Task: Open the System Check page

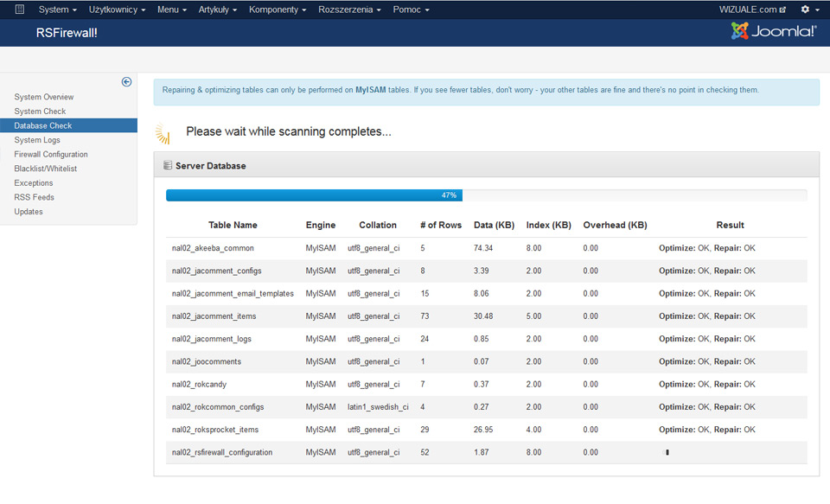Action: click(x=41, y=112)
